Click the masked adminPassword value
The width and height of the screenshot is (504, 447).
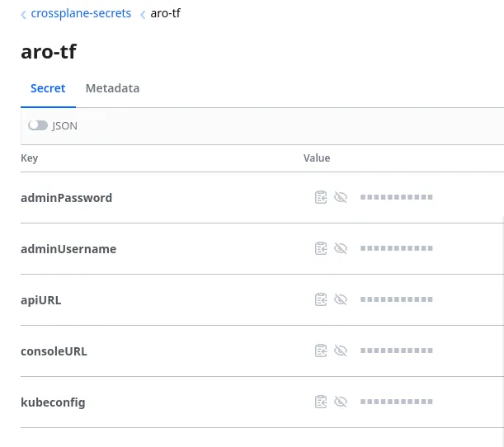[x=396, y=197]
